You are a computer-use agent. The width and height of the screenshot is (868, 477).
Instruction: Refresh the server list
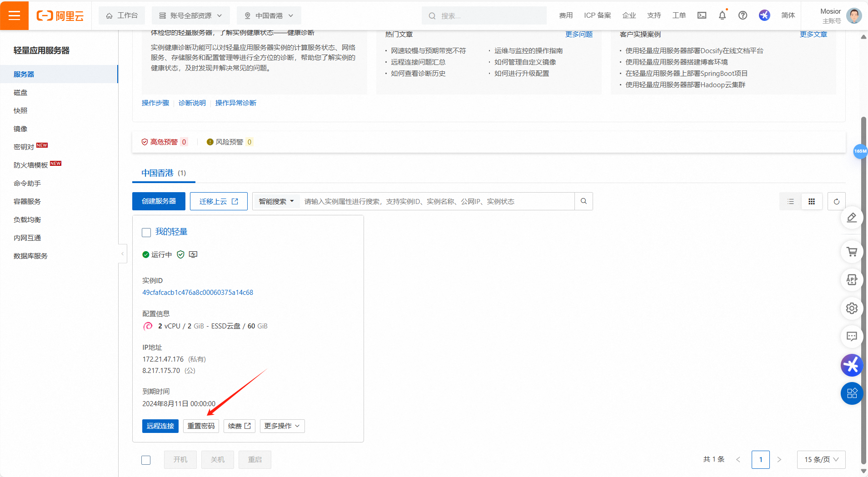(837, 201)
